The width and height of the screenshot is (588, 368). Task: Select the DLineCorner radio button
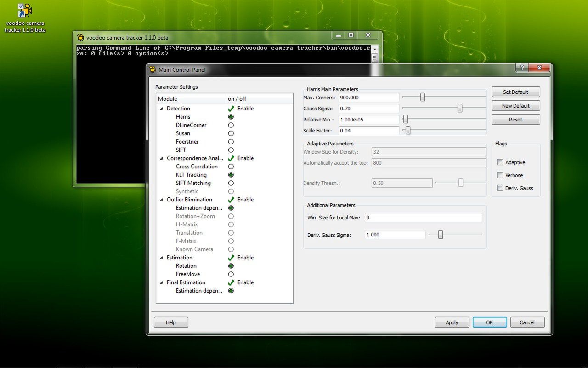(231, 125)
